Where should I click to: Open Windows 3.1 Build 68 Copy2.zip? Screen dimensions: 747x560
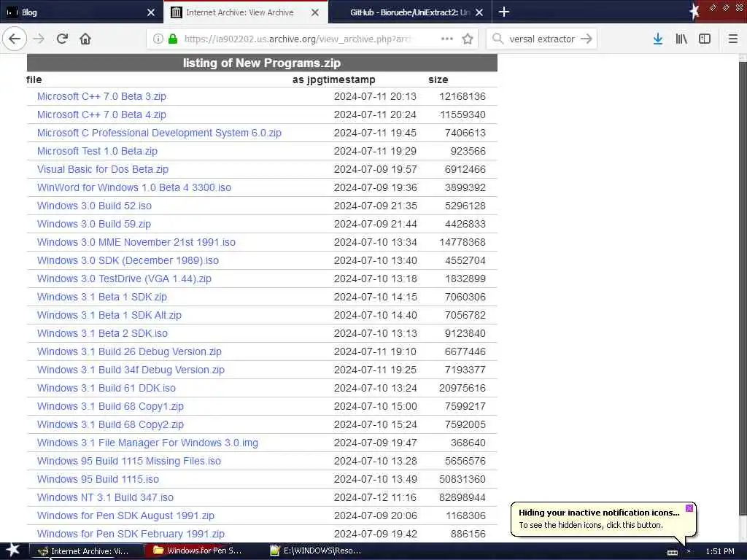pos(110,425)
